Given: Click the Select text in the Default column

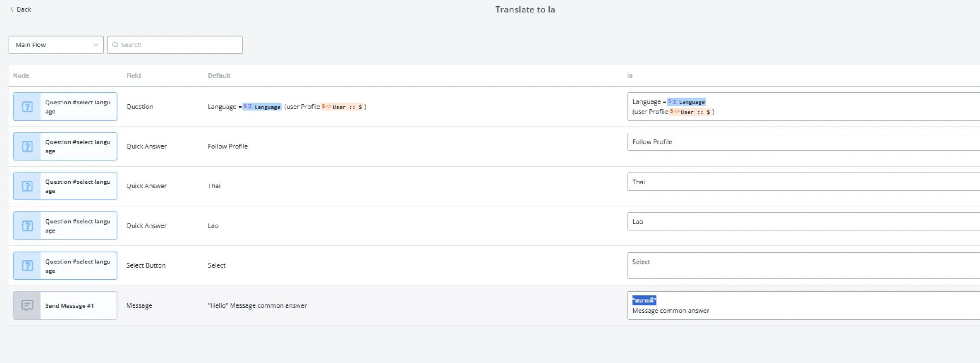Looking at the screenshot, I should point(216,265).
